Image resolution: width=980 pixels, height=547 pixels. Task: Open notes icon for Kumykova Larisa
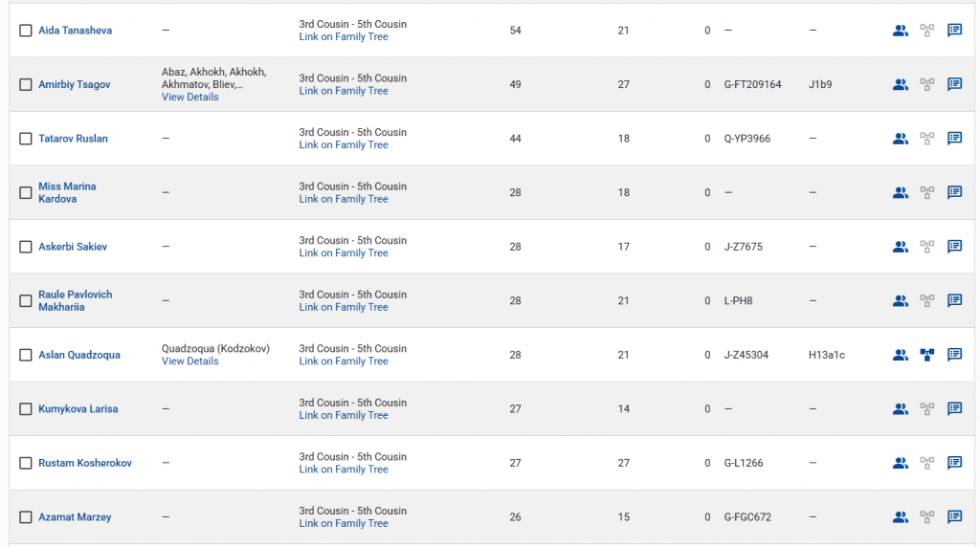pyautogui.click(x=954, y=409)
